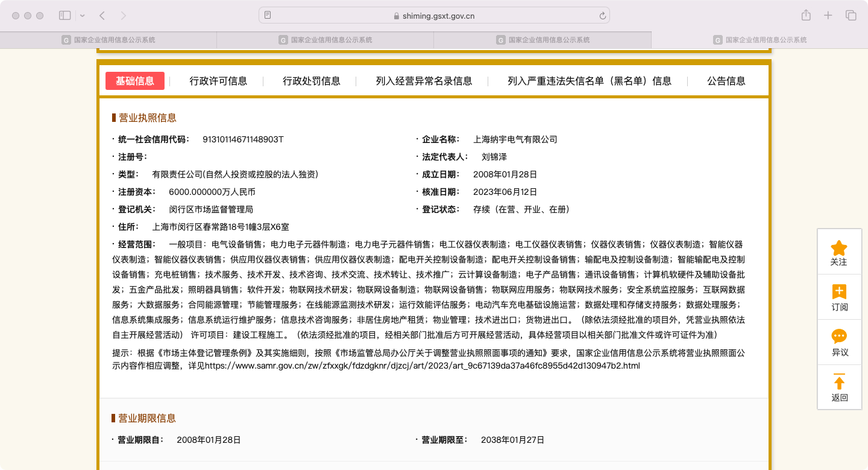Click status 存续（在营、开业、在册）
The height and width of the screenshot is (470, 868).
[x=521, y=209]
